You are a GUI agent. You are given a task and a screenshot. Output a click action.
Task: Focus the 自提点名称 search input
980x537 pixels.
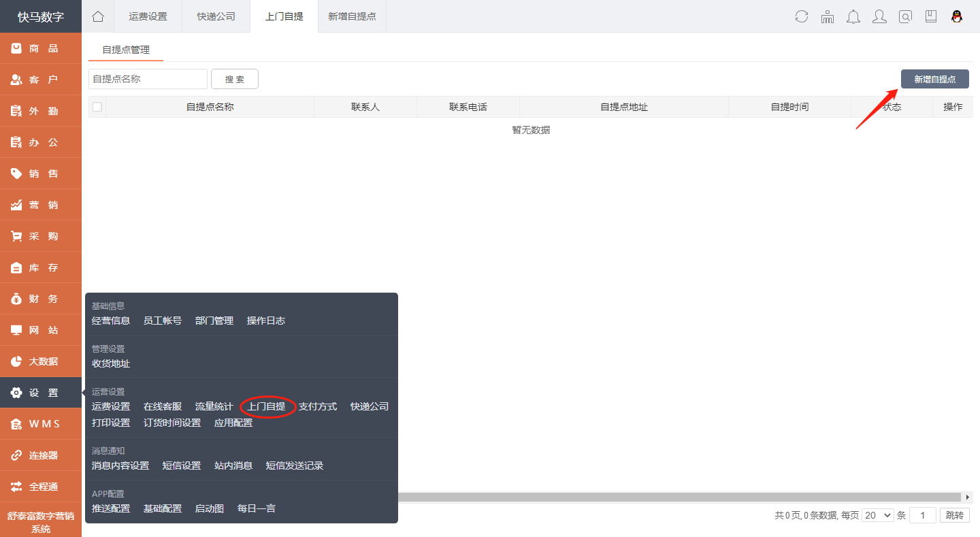point(148,79)
